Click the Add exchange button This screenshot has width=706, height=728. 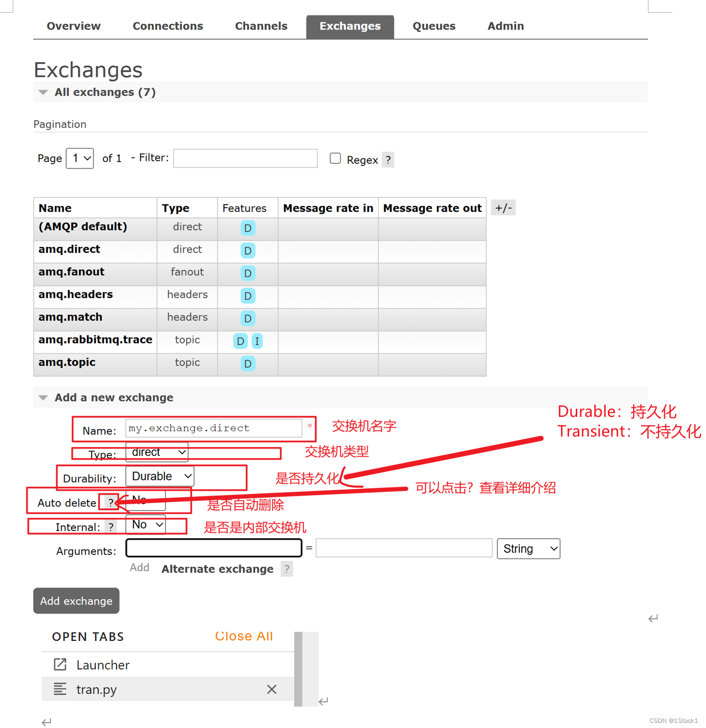[x=76, y=601]
